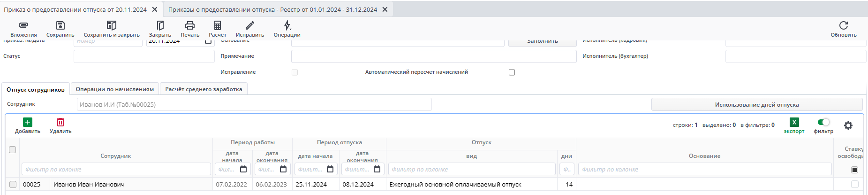Open calendar in vacation start date filter
Screen dimensions: 868x195
point(330,169)
